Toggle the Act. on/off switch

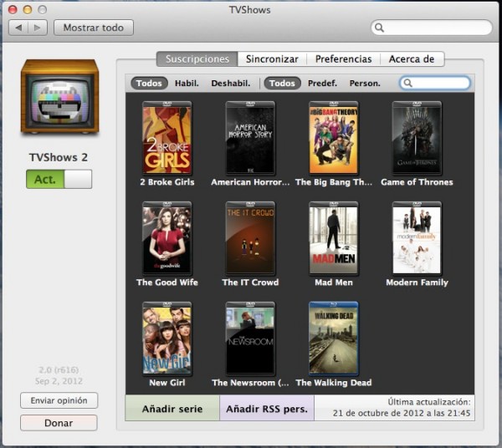[x=59, y=179]
